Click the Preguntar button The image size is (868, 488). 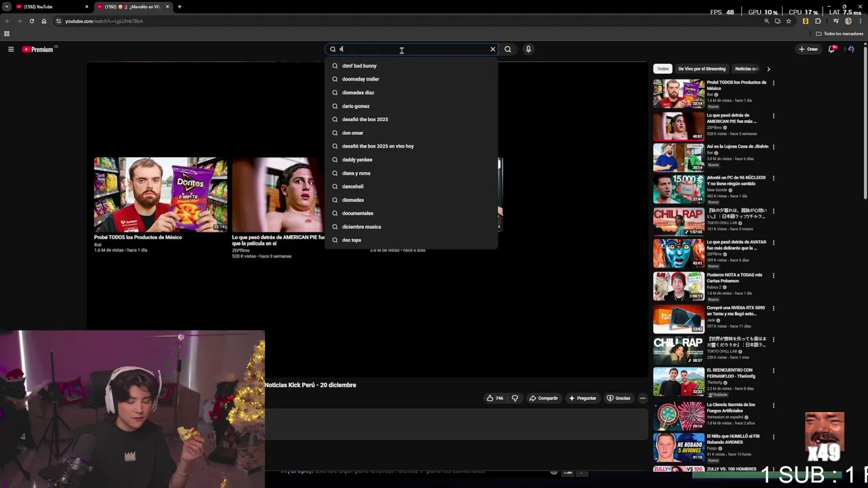(583, 399)
